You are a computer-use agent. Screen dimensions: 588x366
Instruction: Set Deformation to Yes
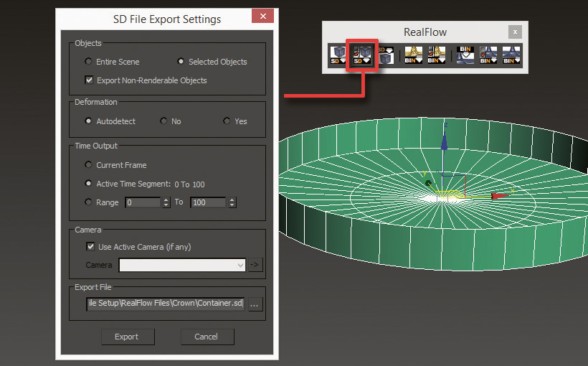[x=227, y=121]
